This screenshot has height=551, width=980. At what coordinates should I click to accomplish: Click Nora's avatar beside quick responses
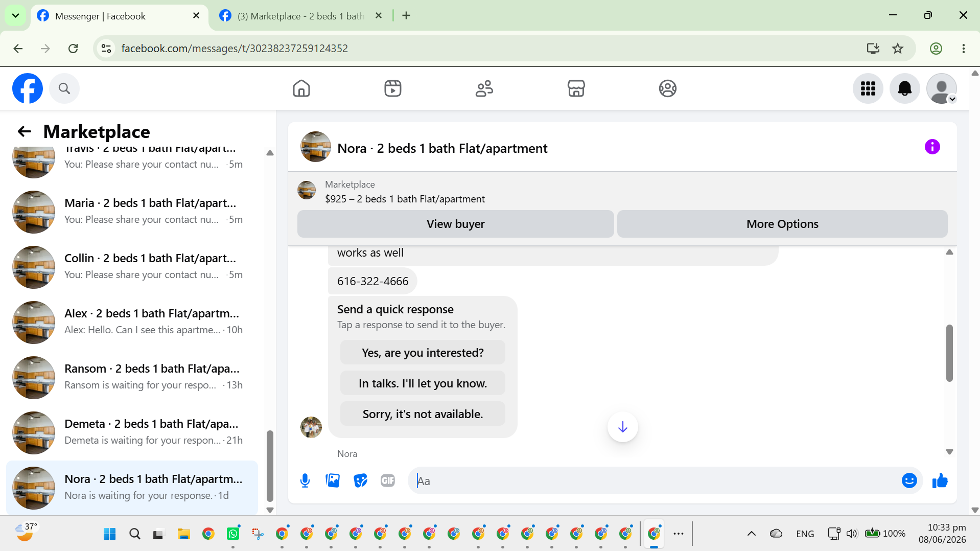tap(311, 427)
